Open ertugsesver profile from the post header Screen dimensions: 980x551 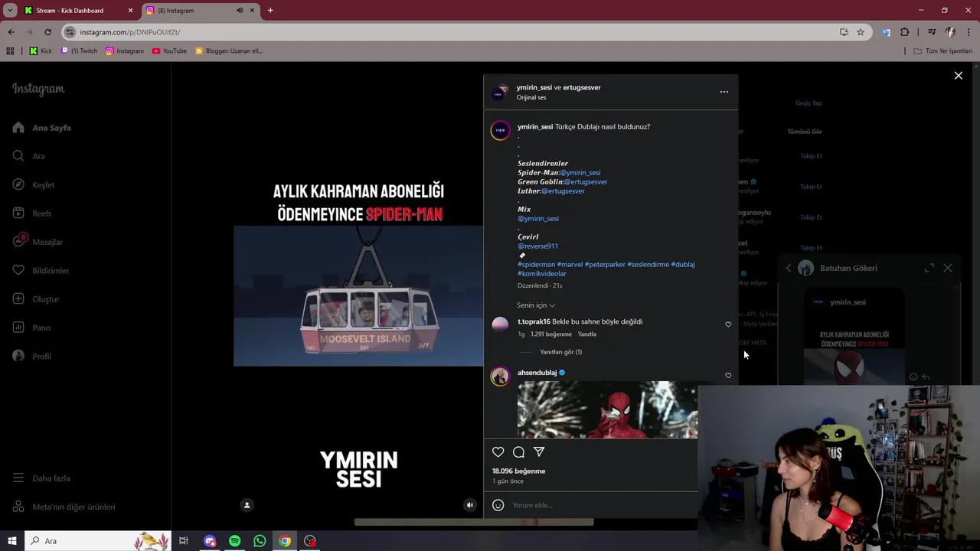582,87
